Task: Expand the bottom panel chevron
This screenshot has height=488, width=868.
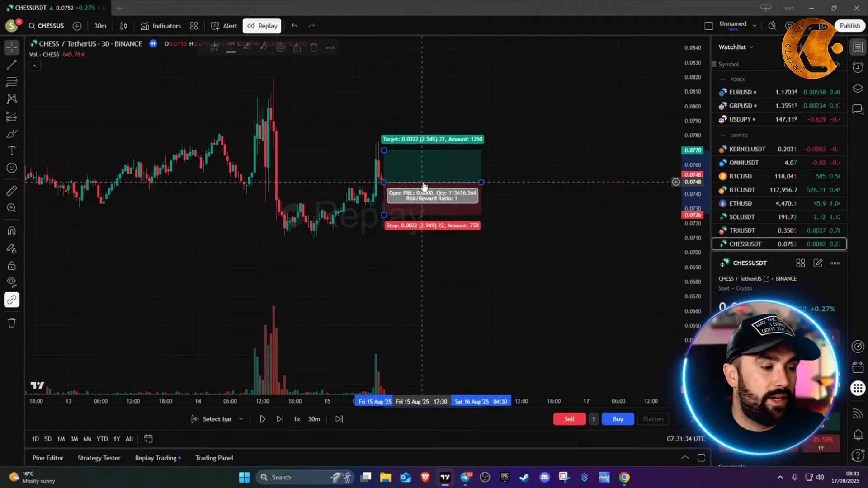Action: 685,458
